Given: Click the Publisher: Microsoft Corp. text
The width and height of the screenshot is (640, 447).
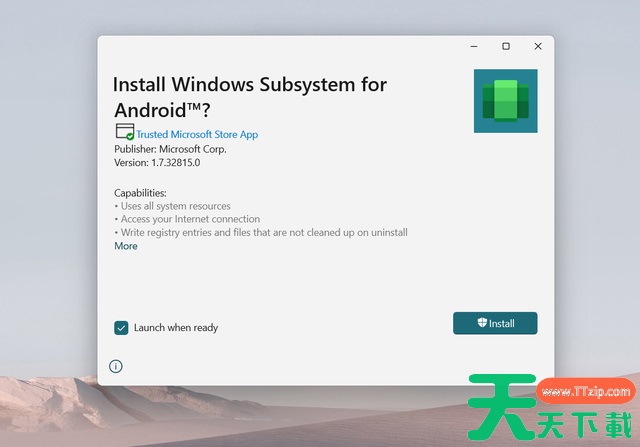Looking at the screenshot, I should click(x=170, y=149).
